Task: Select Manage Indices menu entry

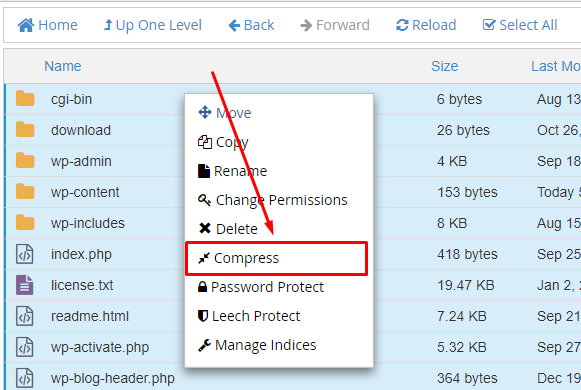Action: [257, 345]
